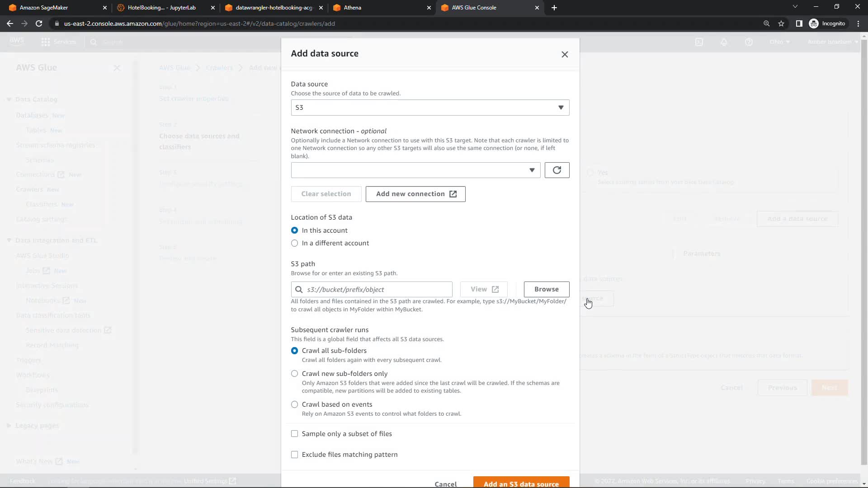Image resolution: width=868 pixels, height=488 pixels.
Task: Select Crawl new sub-folders only option
Action: tap(295, 374)
